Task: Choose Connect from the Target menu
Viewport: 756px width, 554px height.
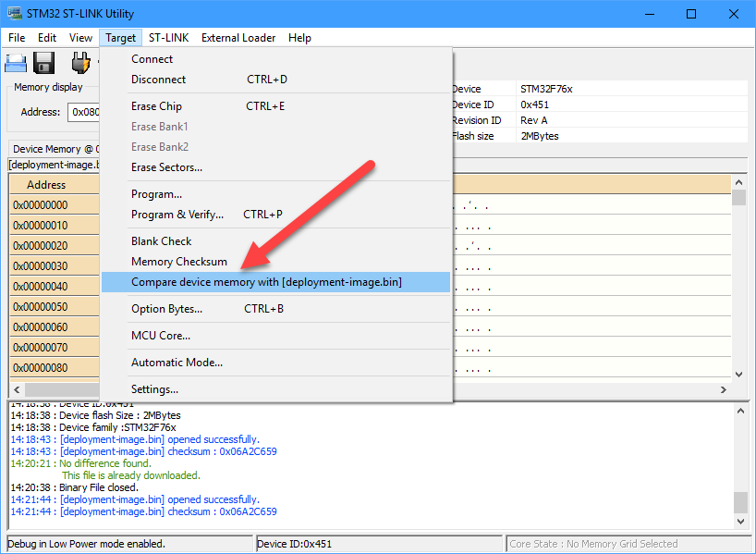Action: pos(275,59)
